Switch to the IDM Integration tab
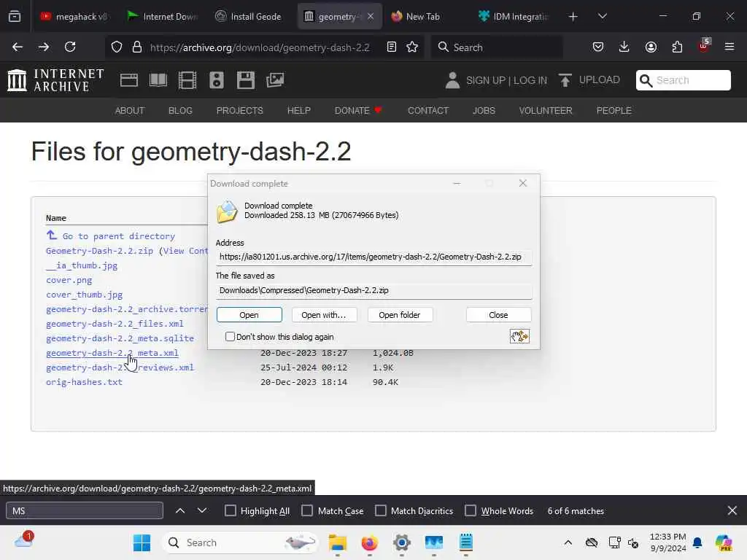Viewport: 747px width, 560px height. tap(514, 17)
